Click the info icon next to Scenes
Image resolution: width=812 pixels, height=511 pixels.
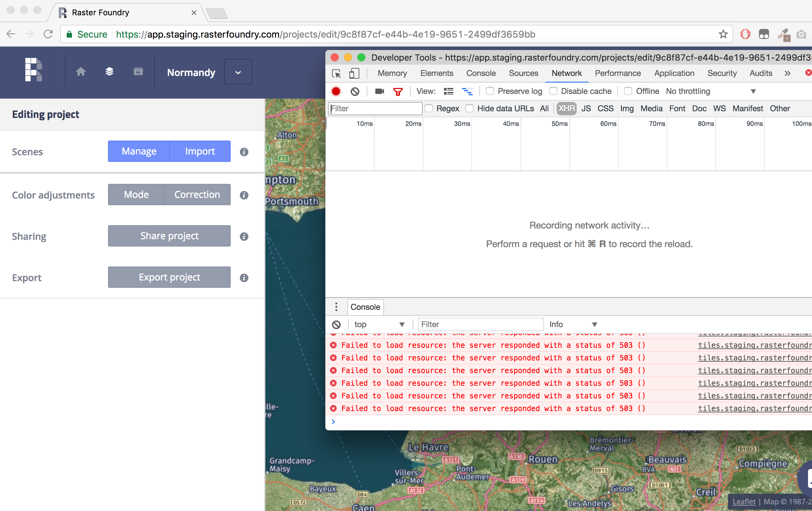pos(244,152)
